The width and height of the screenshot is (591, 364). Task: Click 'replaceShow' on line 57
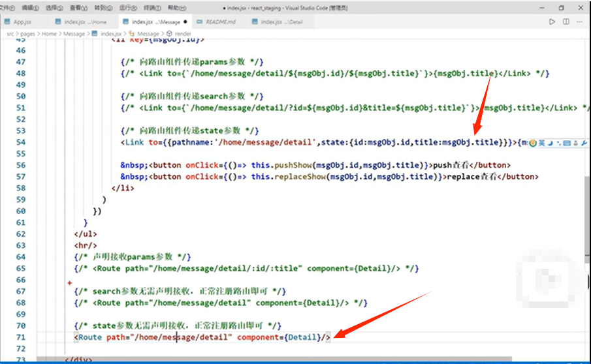click(300, 177)
